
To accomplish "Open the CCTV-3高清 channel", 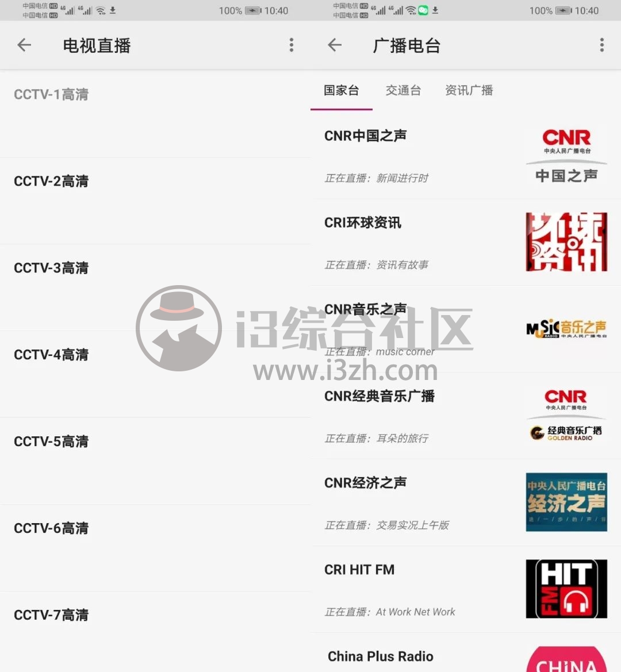I will point(155,287).
